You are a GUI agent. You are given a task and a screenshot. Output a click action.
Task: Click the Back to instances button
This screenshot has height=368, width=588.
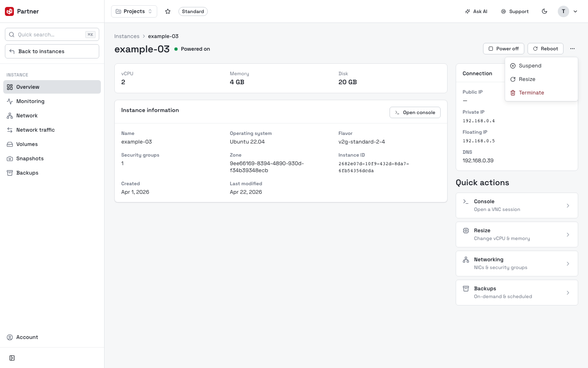click(52, 52)
